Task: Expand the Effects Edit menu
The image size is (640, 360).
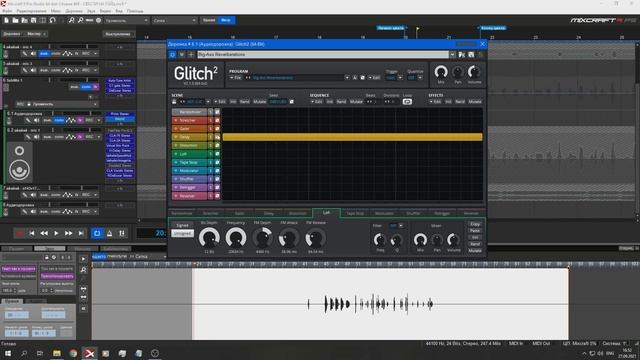Action: [x=435, y=102]
